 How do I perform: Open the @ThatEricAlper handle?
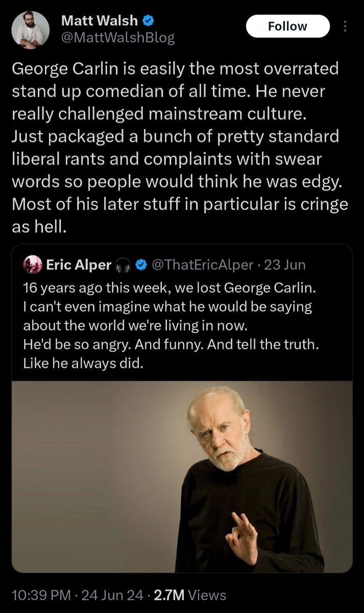pyautogui.click(x=202, y=265)
